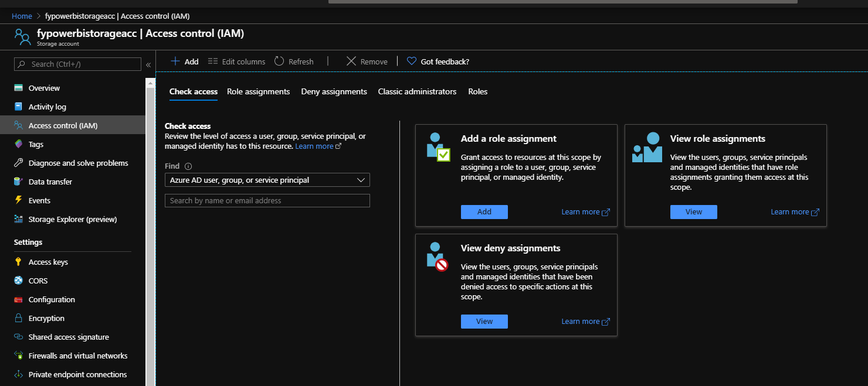Refresh the access control page
Image resolution: width=868 pixels, height=386 pixels.
tap(294, 62)
